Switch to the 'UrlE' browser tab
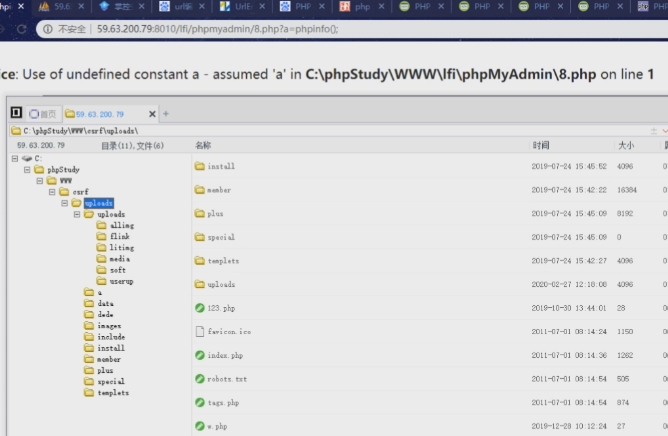 [x=243, y=6]
